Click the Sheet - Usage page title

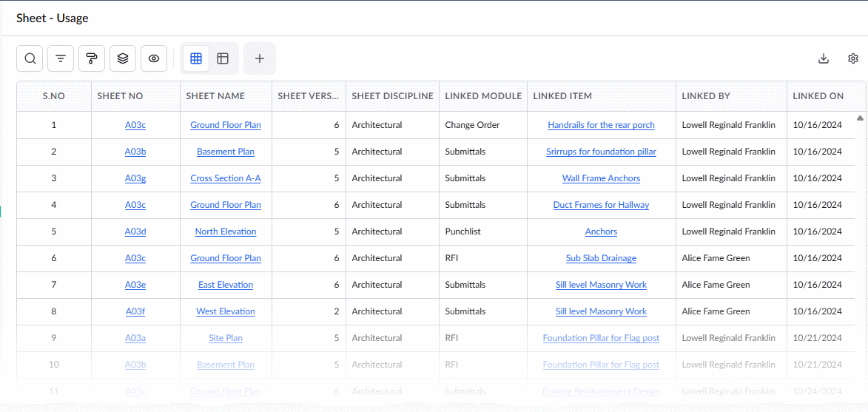coord(52,18)
